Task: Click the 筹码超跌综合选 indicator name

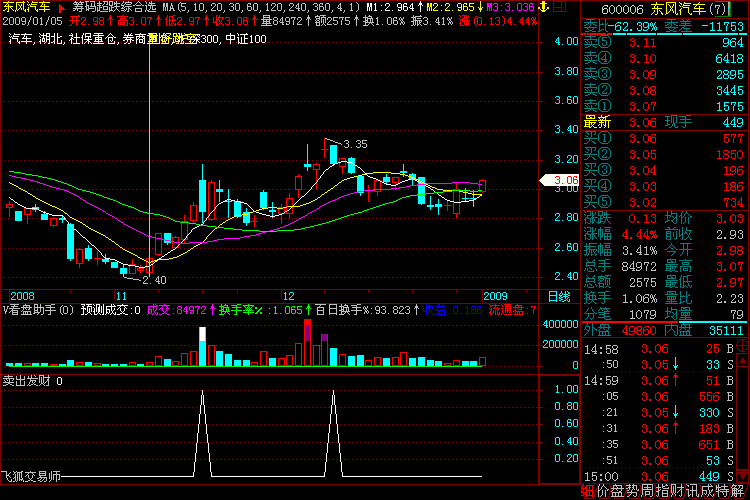Action: coord(114,7)
